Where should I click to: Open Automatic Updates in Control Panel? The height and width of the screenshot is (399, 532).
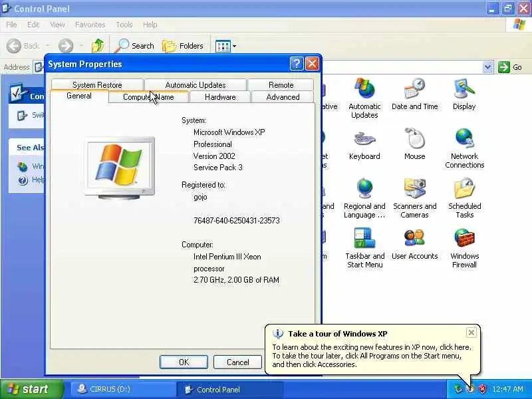364,98
